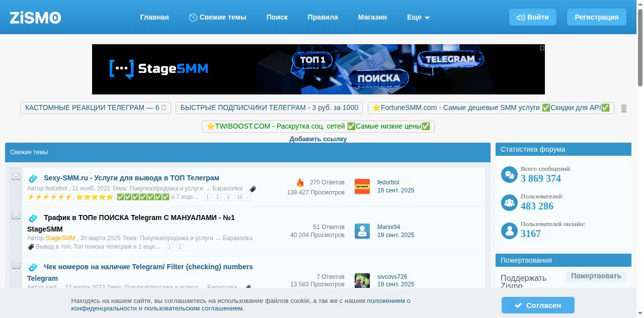Click paperclip icon on Sexy-SMM.ru topic
The width and height of the screenshot is (644, 318).
click(x=33, y=178)
